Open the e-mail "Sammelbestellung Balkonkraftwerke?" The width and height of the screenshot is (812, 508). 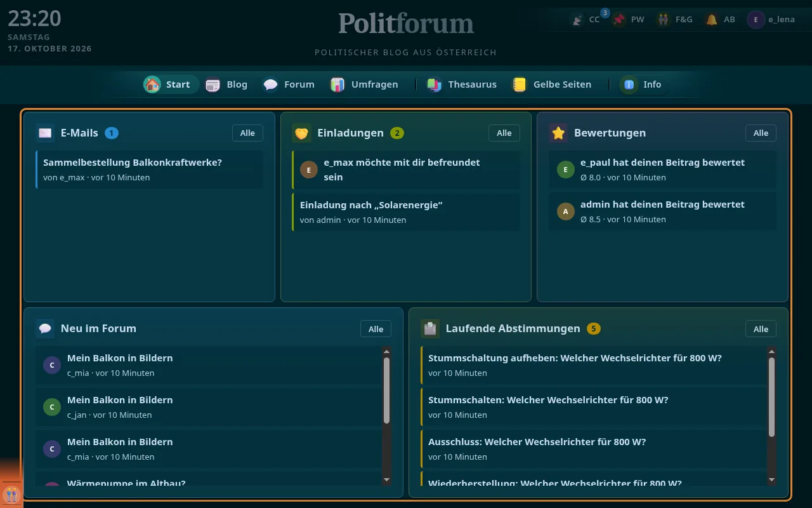pyautogui.click(x=149, y=170)
